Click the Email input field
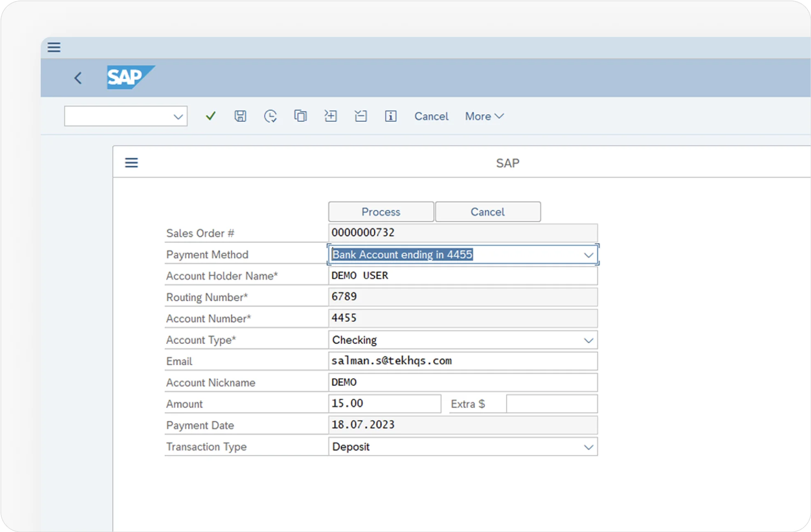811x532 pixels. pyautogui.click(x=463, y=361)
